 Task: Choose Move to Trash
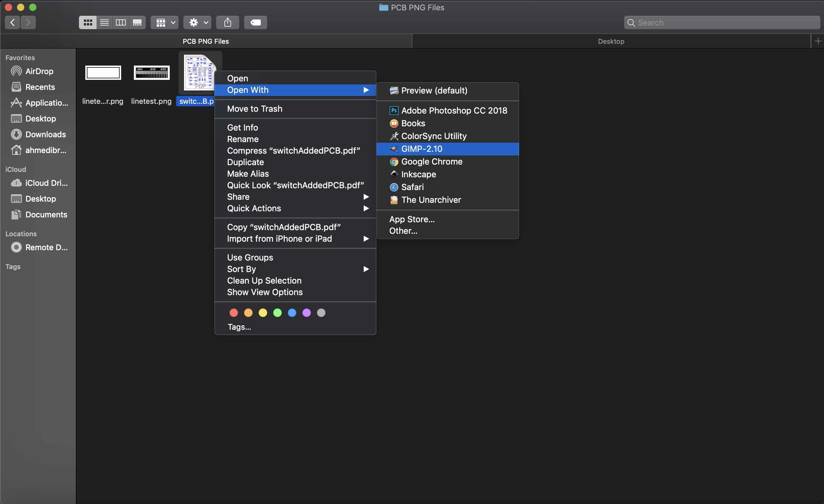295,108
